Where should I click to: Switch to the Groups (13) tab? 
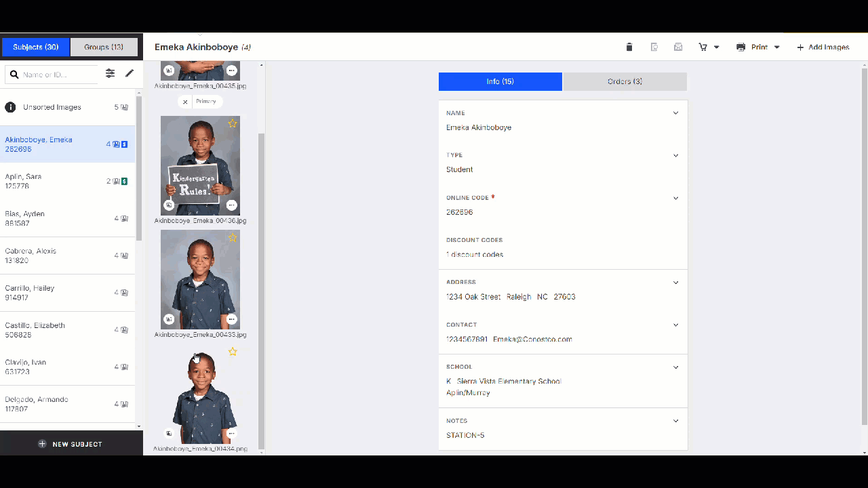pos(104,47)
